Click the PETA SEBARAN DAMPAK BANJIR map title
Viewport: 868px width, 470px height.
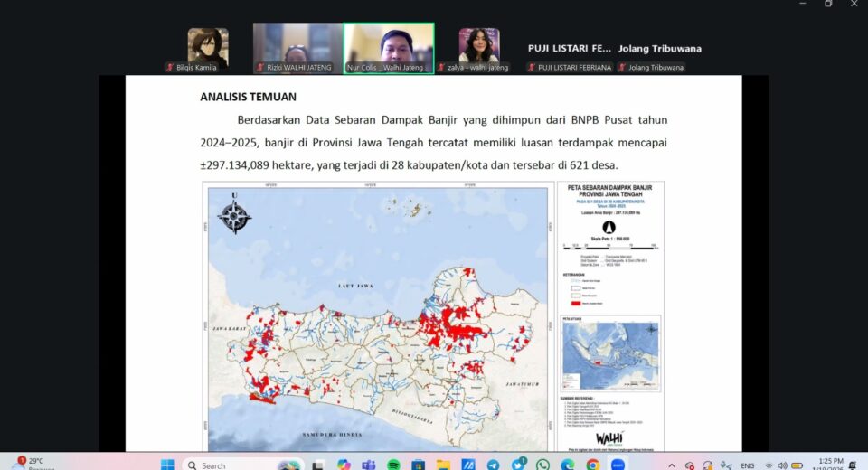610,191
